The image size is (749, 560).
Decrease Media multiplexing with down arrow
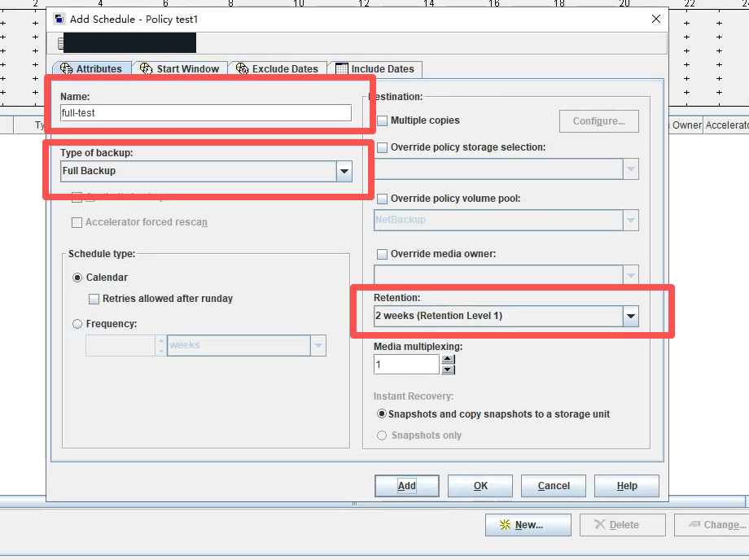[x=448, y=370]
